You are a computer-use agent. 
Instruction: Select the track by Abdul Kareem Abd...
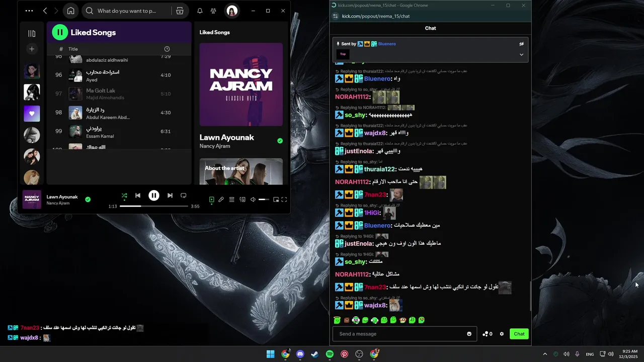[119, 113]
